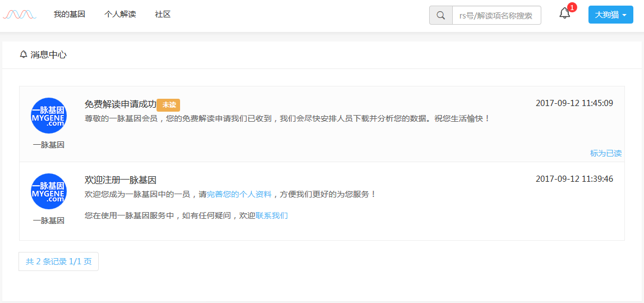Viewport: 644px width, 303px height.
Task: Go to 个人解读 page
Action: click(120, 15)
